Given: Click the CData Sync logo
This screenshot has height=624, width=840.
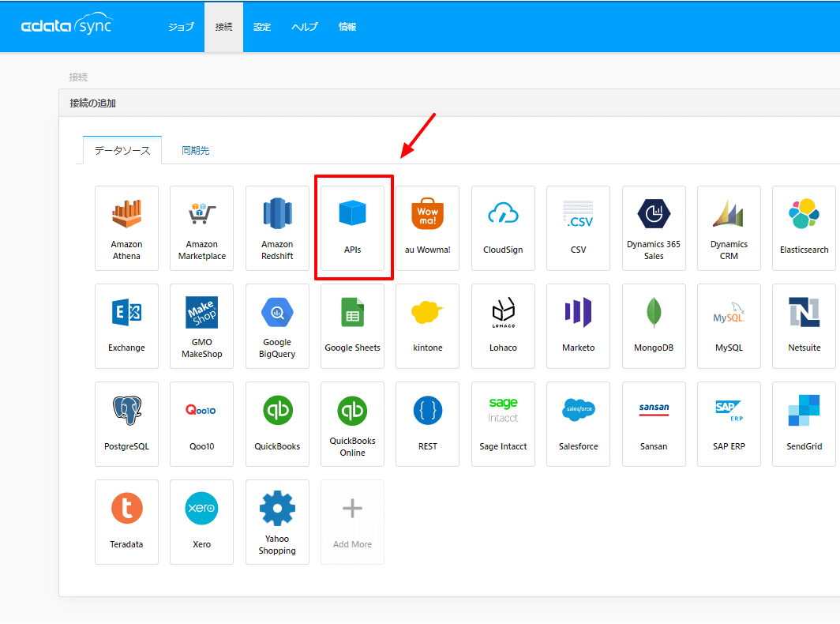Looking at the screenshot, I should click(66, 25).
